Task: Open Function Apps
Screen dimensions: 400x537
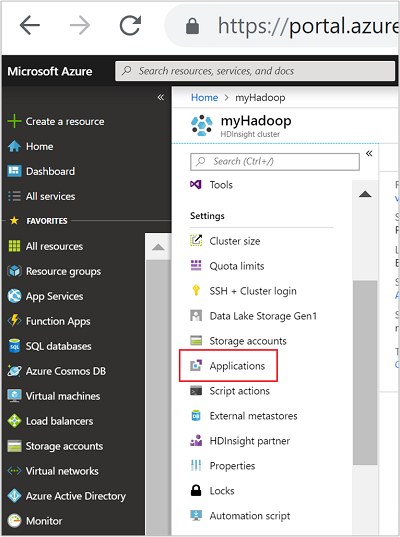Action: (58, 321)
